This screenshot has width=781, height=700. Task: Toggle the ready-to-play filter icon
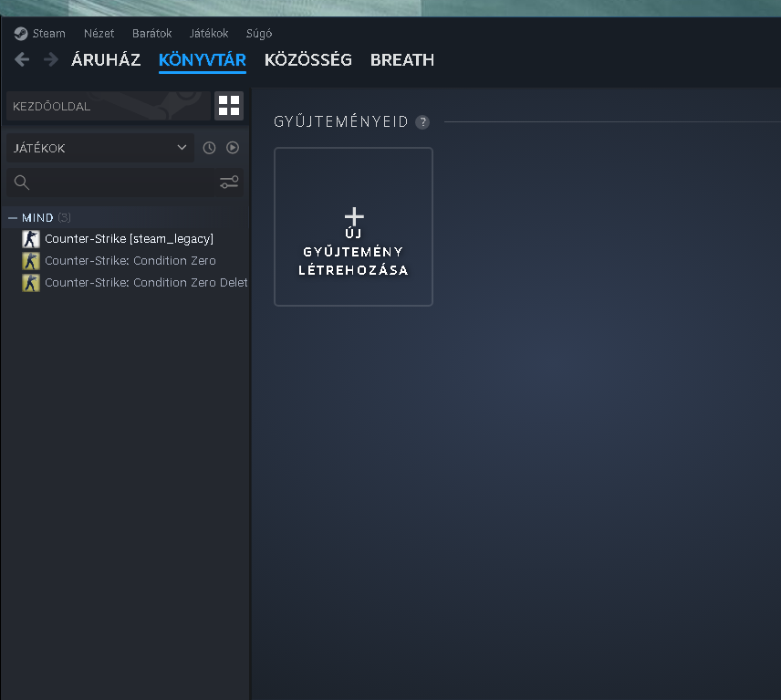[233, 148]
